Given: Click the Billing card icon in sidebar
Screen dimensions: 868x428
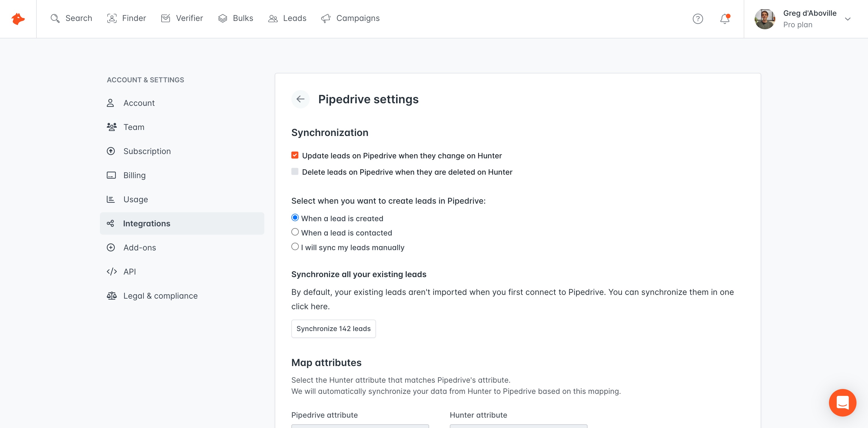Looking at the screenshot, I should (111, 175).
